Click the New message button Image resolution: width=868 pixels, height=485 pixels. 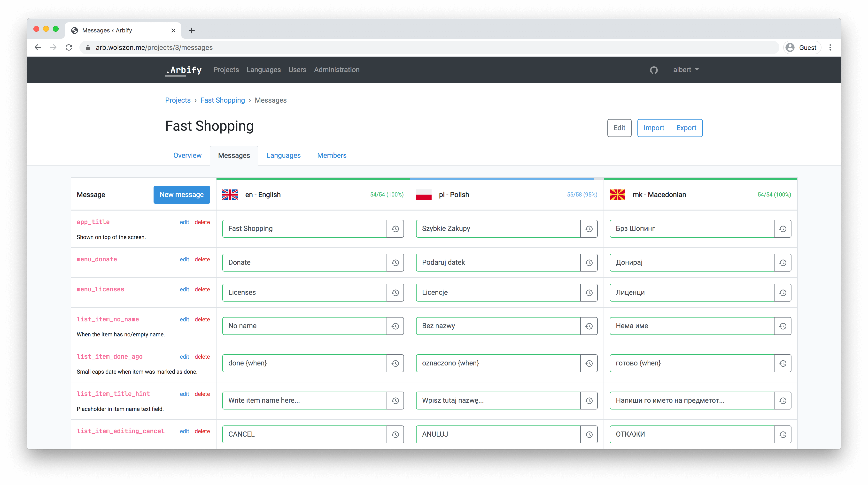[182, 195]
